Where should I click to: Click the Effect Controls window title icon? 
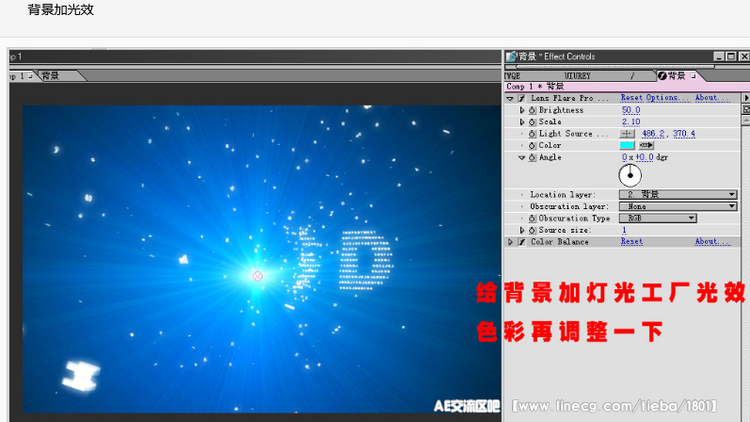click(x=512, y=56)
